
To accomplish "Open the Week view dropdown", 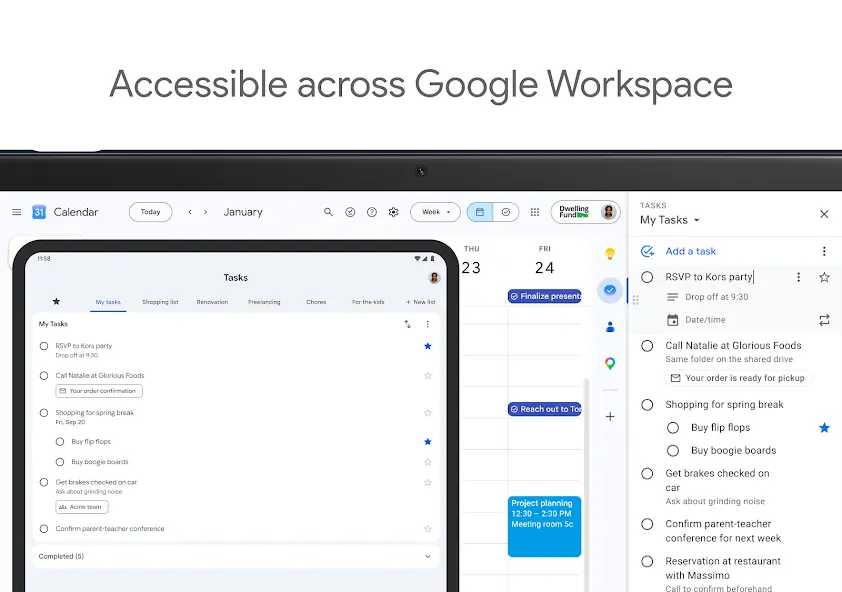I will (435, 212).
